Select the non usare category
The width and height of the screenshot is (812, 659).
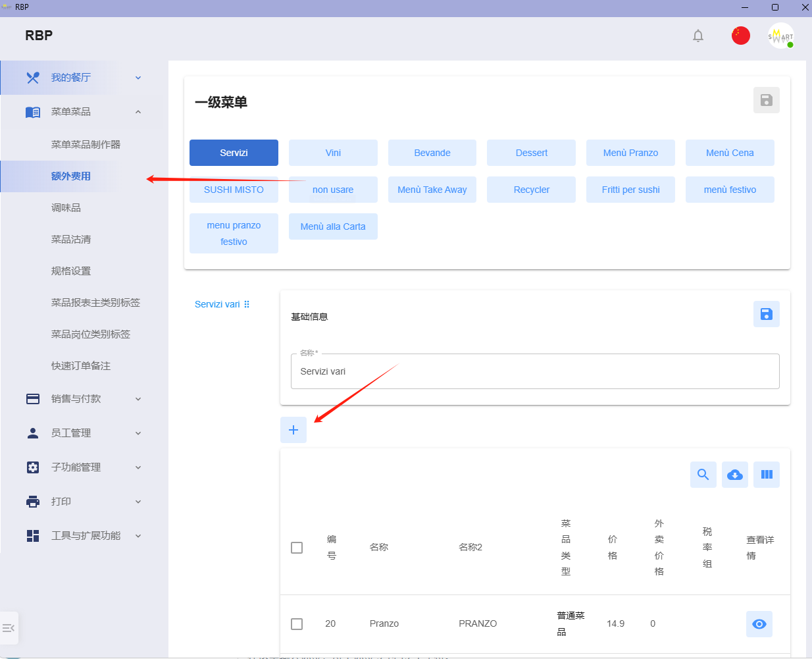pyautogui.click(x=333, y=190)
